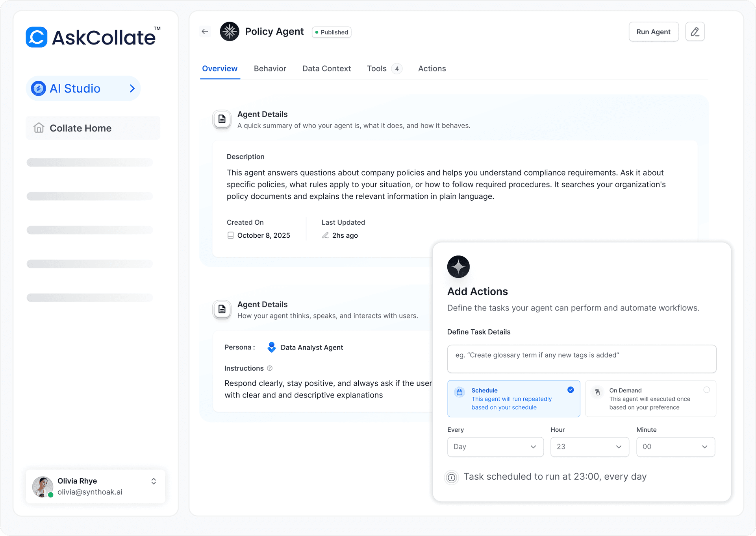The height and width of the screenshot is (536, 756).
Task: Click the info icon beside task schedule summary
Action: 452,477
